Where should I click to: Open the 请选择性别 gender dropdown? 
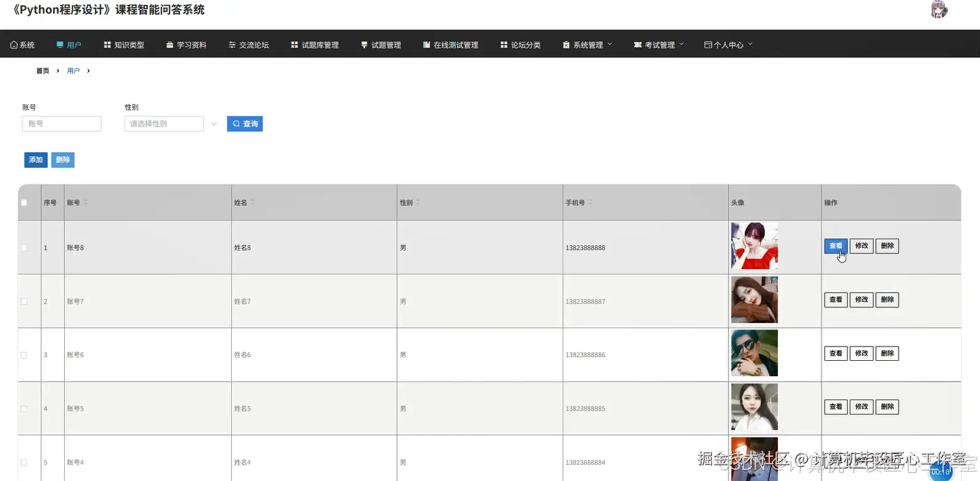click(171, 124)
